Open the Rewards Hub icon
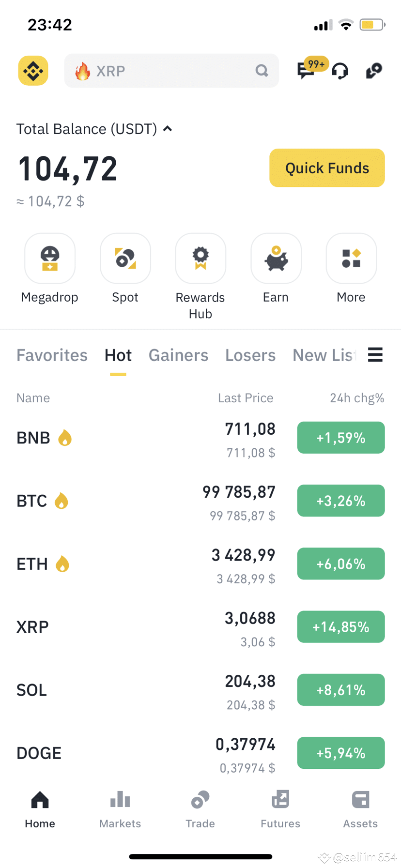Image resolution: width=401 pixels, height=868 pixels. pyautogui.click(x=200, y=258)
